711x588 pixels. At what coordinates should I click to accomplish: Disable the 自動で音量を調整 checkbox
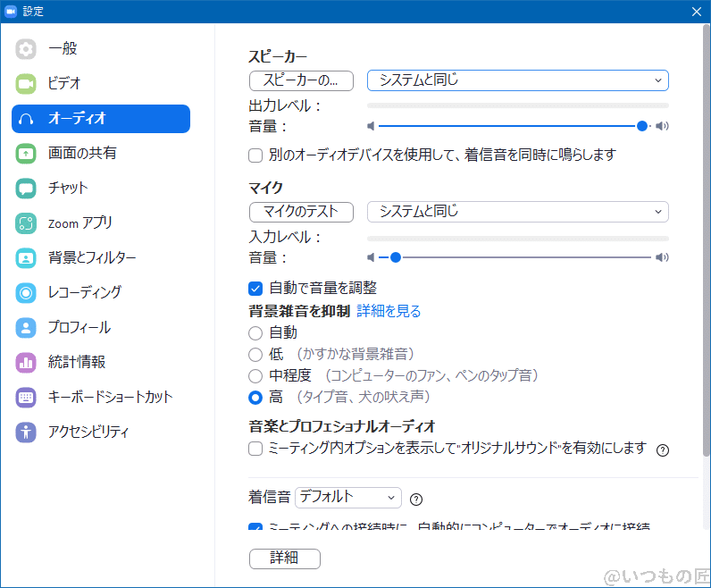tap(255, 288)
